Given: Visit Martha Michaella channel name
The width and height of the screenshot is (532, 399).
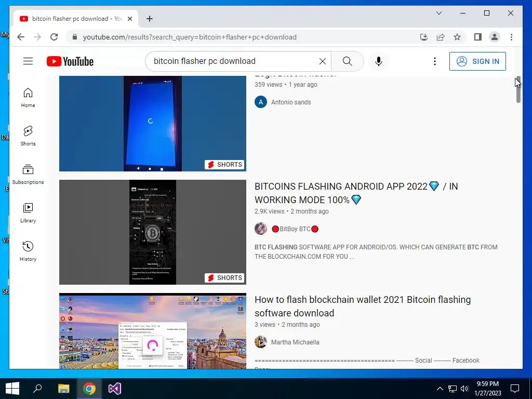Looking at the screenshot, I should [x=295, y=342].
